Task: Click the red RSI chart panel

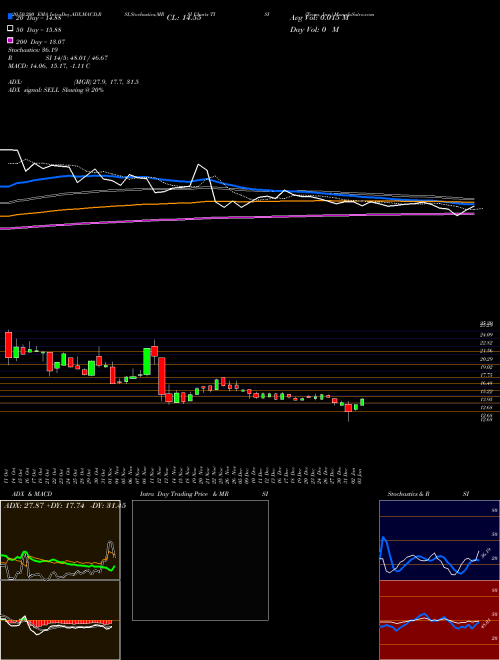Action: tap(439, 620)
